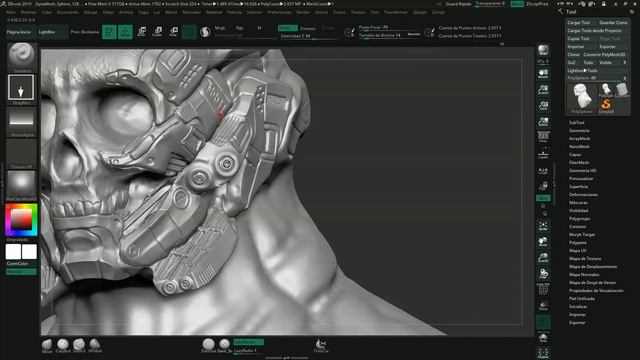Image resolution: width=640 pixels, height=360 pixels.
Task: Click the AAHalf icon on right shelf
Action: (x=543, y=122)
